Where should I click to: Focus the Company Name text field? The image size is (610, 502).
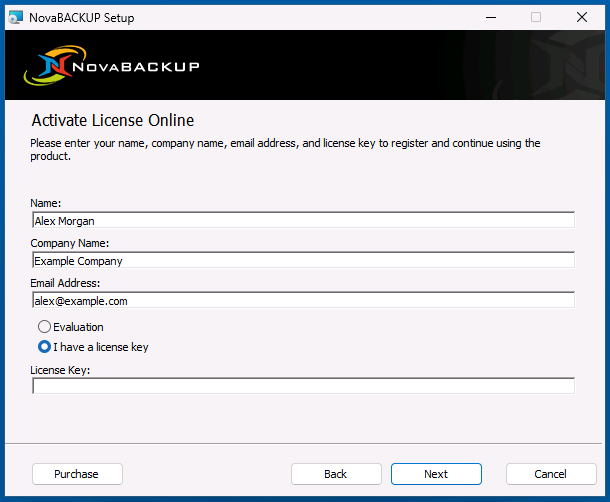click(x=303, y=260)
